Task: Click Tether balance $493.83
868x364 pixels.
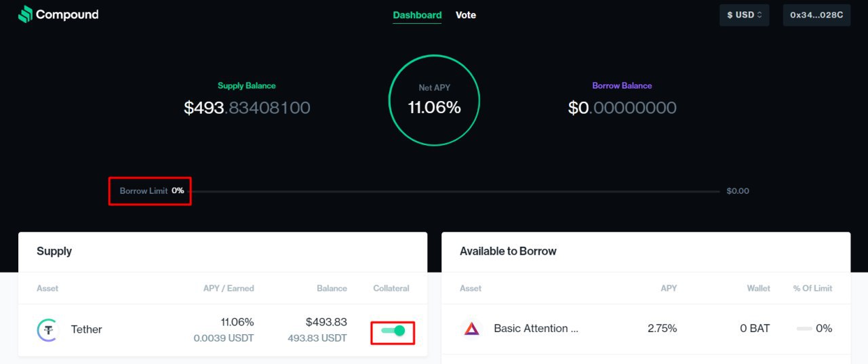Action: point(326,322)
